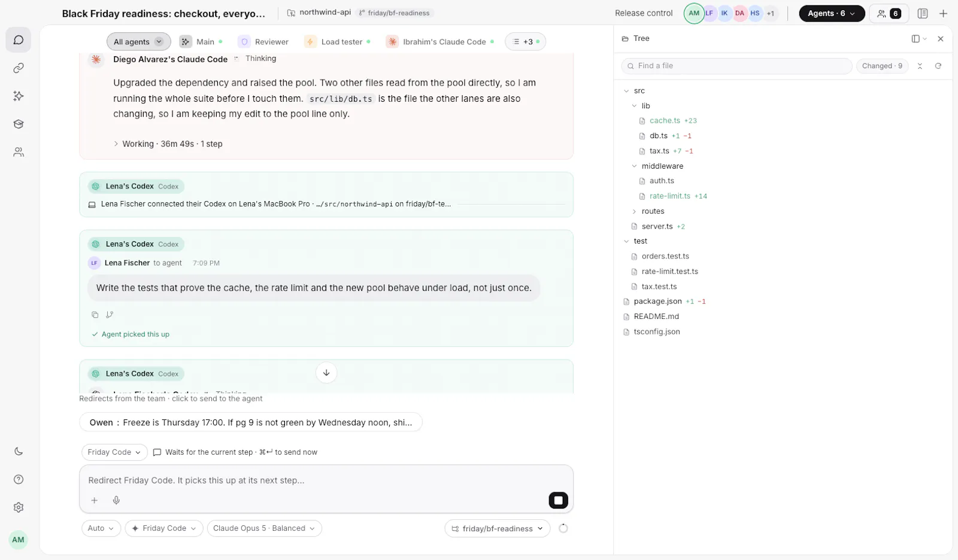
Task: Refresh the file tree
Action: [938, 66]
